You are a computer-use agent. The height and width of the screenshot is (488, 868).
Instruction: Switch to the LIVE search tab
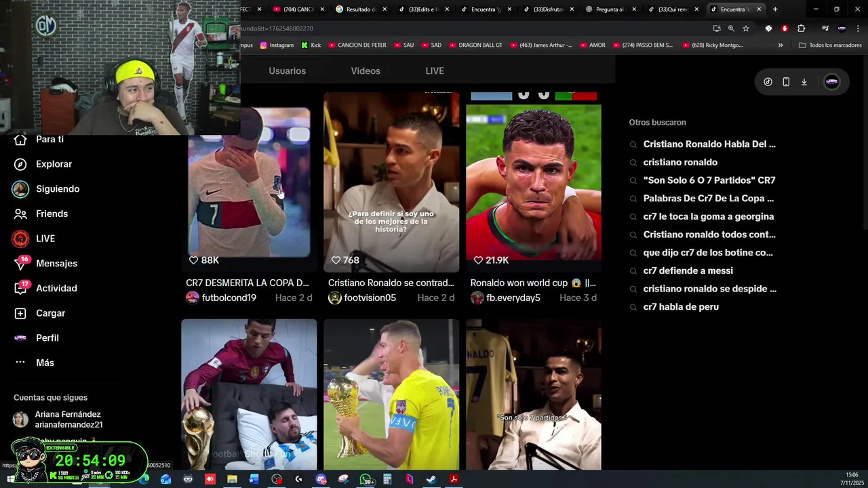click(435, 71)
